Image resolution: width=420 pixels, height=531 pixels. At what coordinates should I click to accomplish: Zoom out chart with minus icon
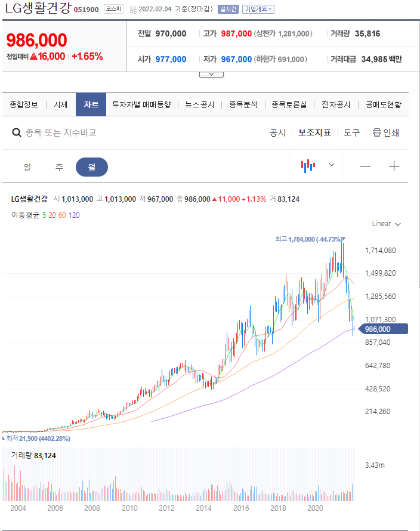(365, 166)
